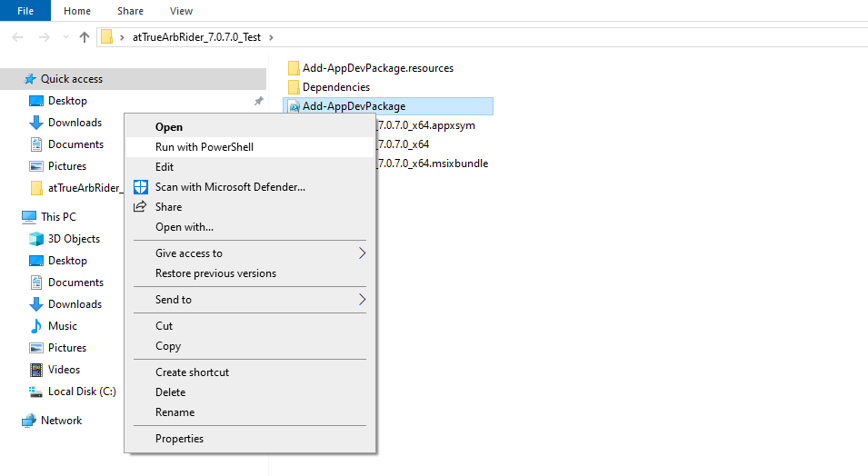The height and width of the screenshot is (476, 868).
Task: Go up one folder level arrow
Action: click(x=85, y=37)
